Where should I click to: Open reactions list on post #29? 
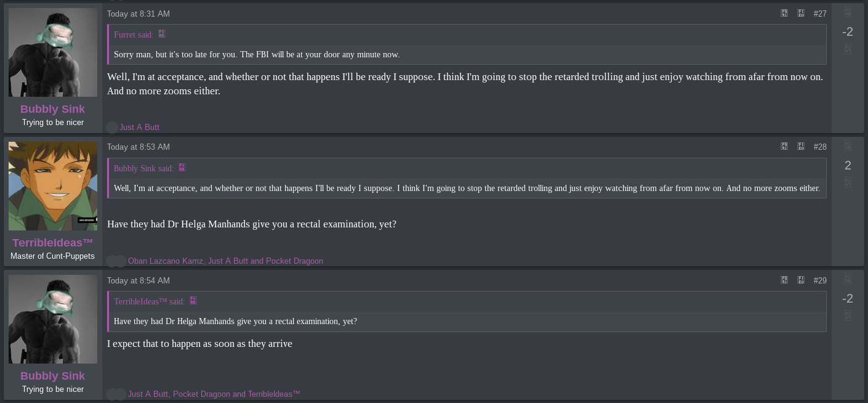click(x=214, y=394)
